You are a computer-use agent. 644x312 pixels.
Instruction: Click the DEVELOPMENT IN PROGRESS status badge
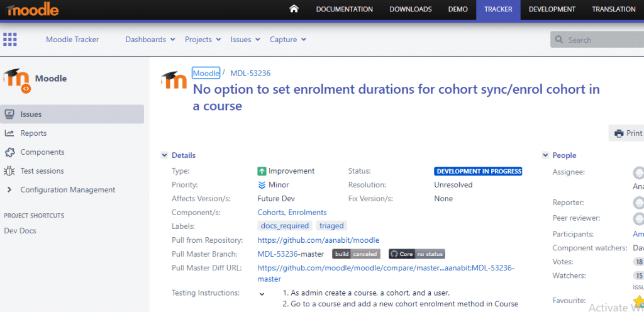click(x=478, y=171)
